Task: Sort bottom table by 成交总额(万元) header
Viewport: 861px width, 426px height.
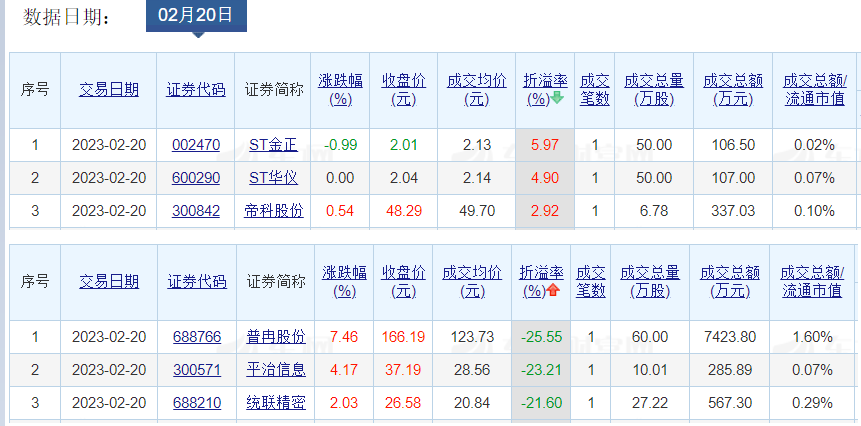Action: 727,281
